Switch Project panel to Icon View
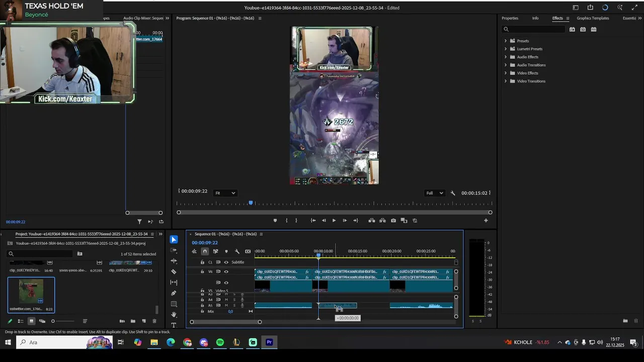Image resolution: width=644 pixels, height=362 pixels. (31, 321)
